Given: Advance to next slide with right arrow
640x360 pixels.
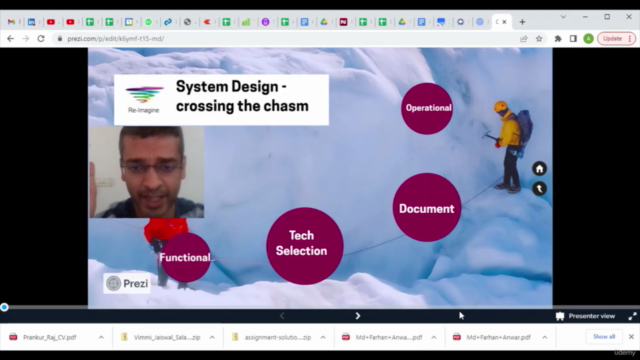Looking at the screenshot, I should [358, 316].
